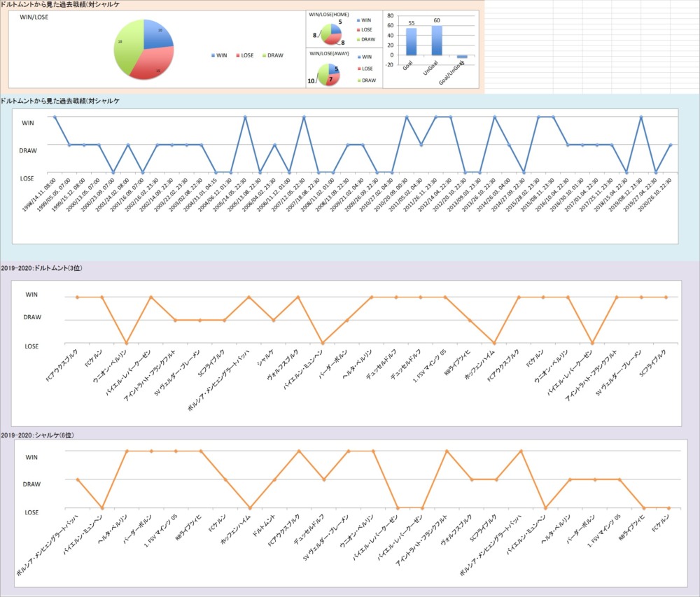Select the Goal bar labeled 55
Viewport: 700px width, 597px height.
tap(411, 41)
